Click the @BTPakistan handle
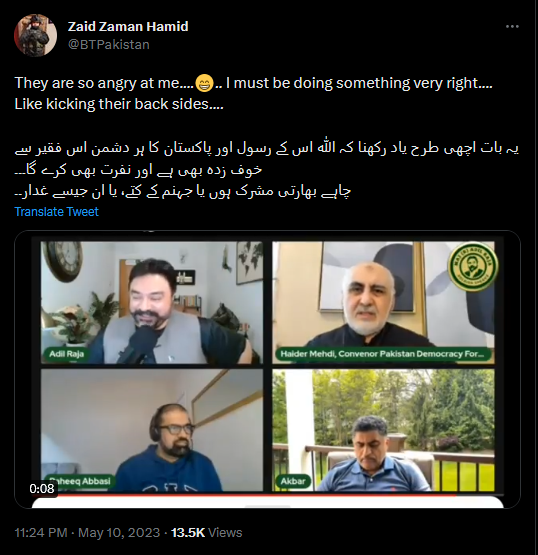Image resolution: width=538 pixels, height=555 pixels. coord(109,45)
